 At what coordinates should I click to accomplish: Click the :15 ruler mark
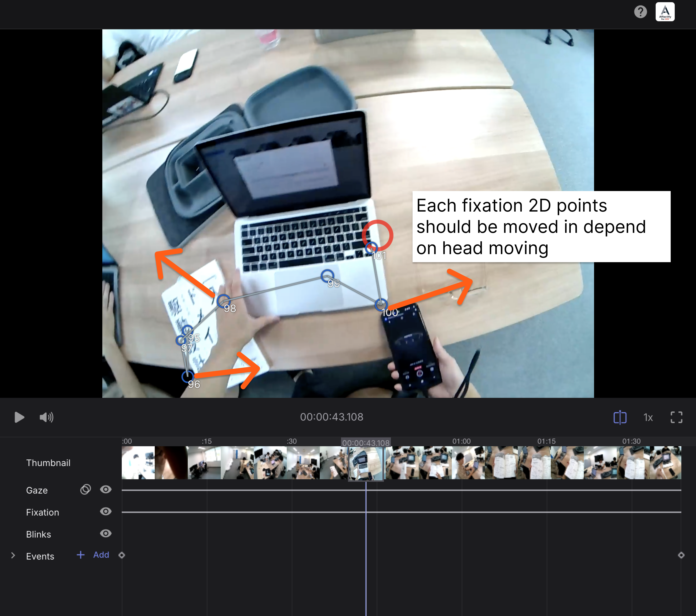coord(207,441)
